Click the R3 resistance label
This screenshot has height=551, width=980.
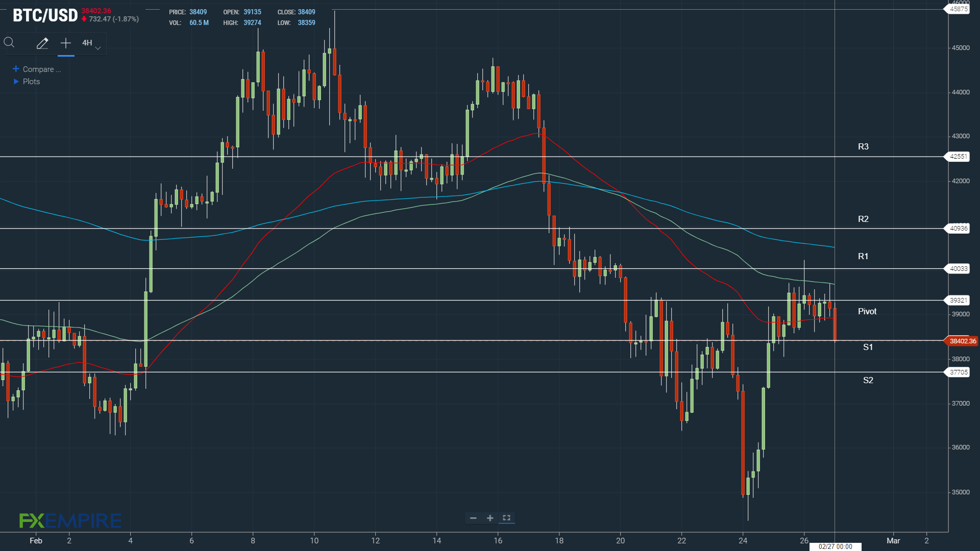coord(863,147)
